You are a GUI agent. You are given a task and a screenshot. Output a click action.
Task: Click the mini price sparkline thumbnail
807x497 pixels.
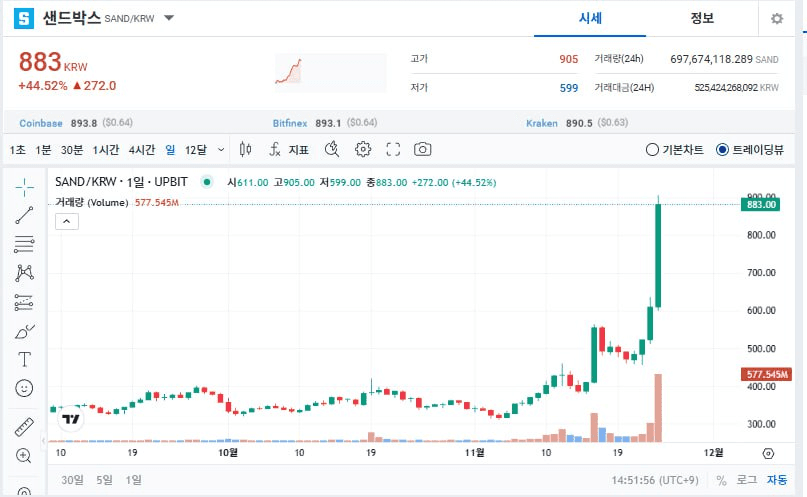[x=330, y=73]
